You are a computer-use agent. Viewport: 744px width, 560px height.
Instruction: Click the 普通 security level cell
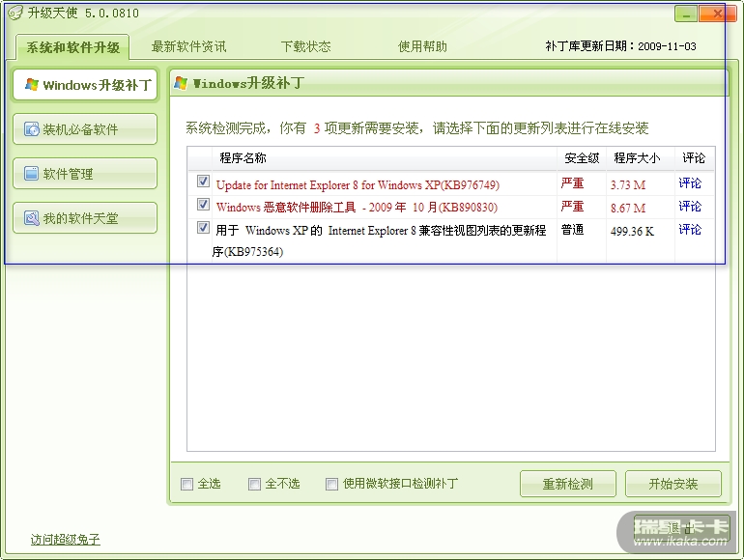point(572,230)
